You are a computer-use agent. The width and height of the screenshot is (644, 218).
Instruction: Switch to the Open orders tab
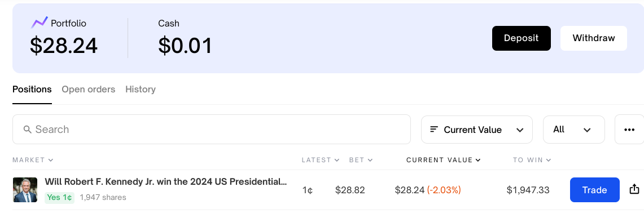pyautogui.click(x=88, y=90)
